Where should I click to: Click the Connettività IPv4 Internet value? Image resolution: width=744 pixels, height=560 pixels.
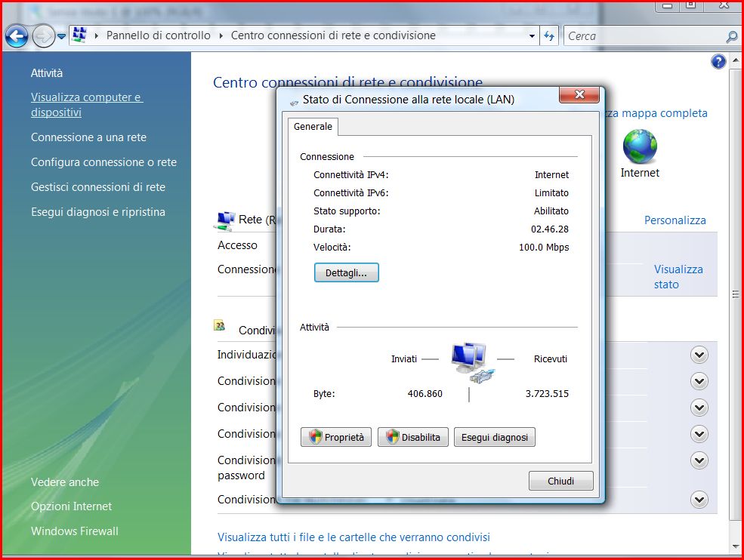tap(551, 175)
